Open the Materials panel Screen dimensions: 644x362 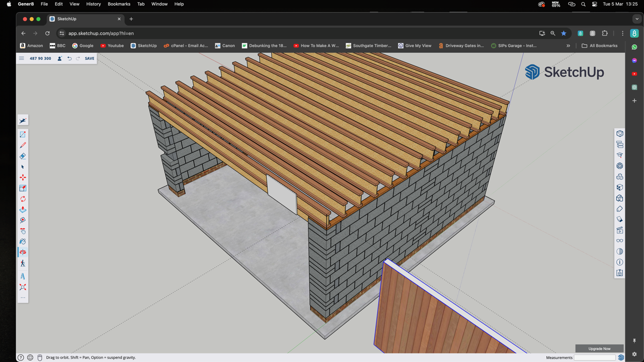[620, 219]
